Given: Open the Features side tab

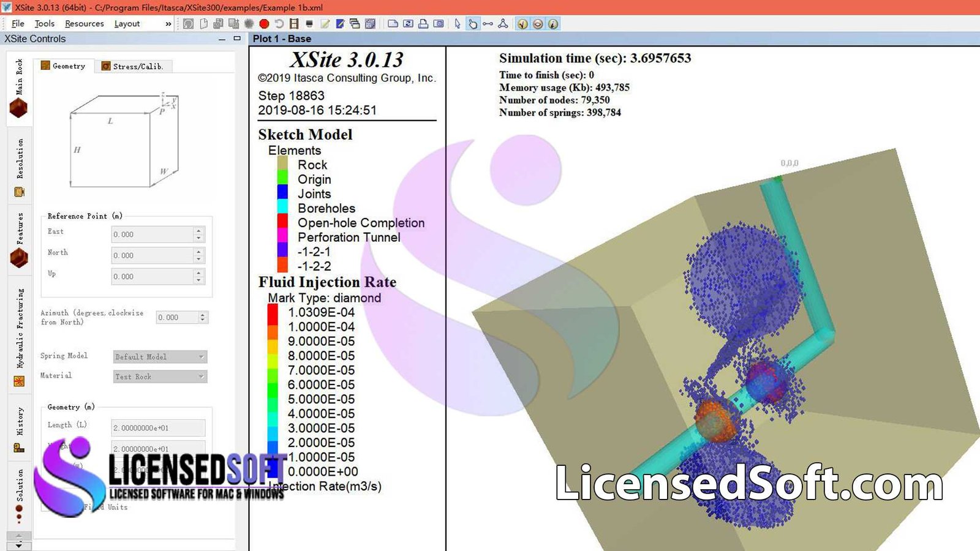Looking at the screenshot, I should [19, 240].
